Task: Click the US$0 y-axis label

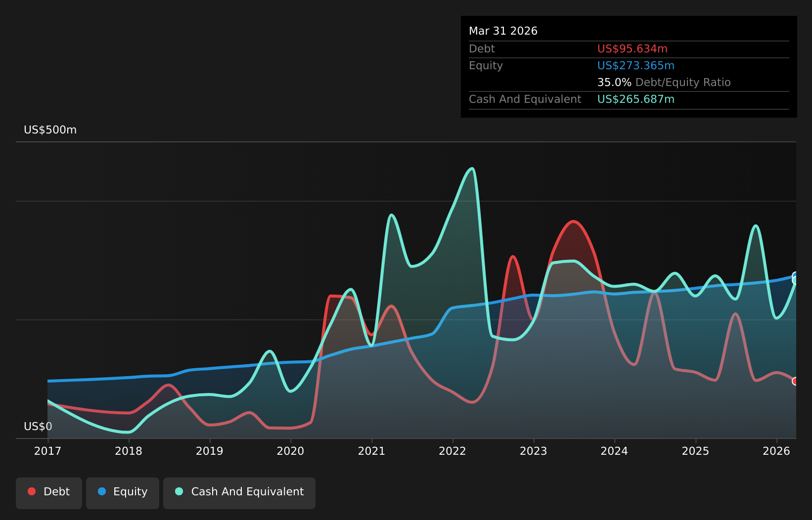Action: [x=38, y=427]
